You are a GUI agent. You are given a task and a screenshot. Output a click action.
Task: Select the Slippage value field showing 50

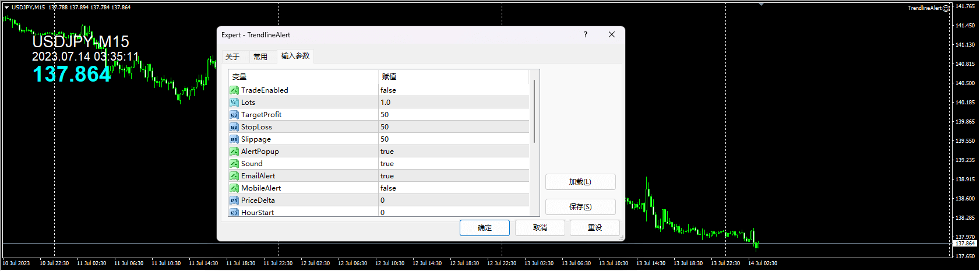[385, 139]
